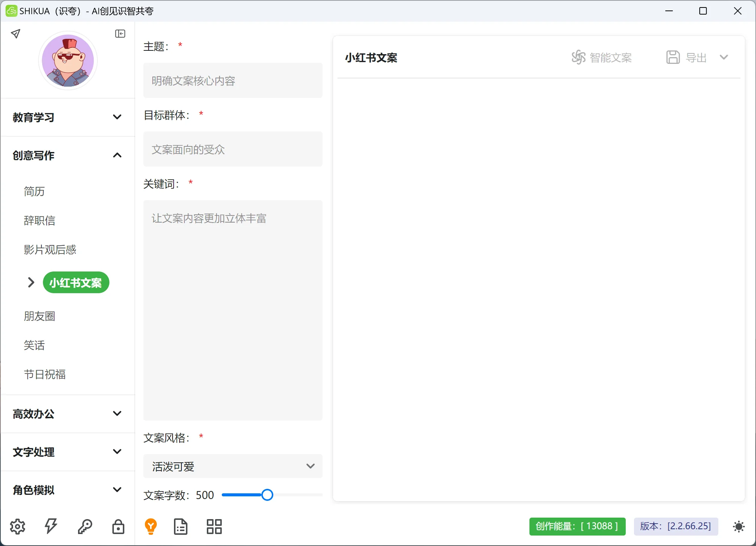Click the 导出 button label
The width and height of the screenshot is (756, 546).
coord(696,58)
